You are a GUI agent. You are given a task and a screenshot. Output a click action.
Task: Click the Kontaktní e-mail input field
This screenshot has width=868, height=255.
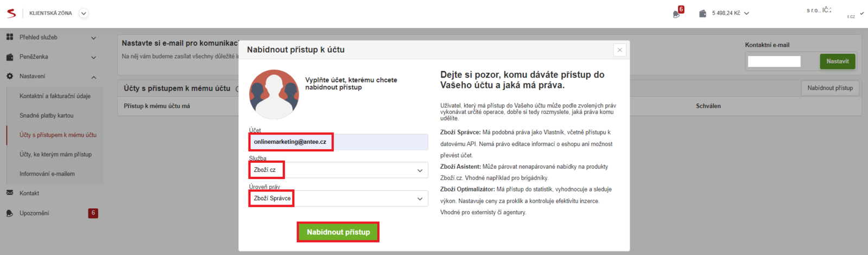tap(774, 61)
